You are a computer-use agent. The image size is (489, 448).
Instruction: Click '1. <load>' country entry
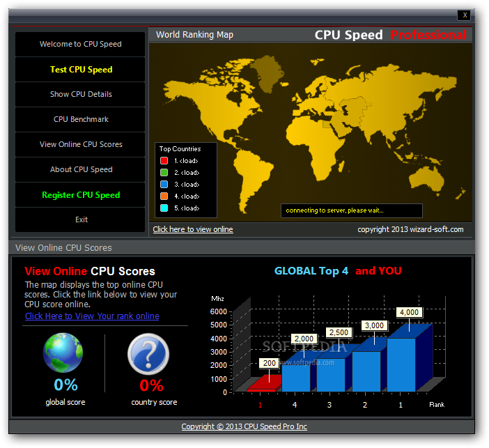coord(186,161)
